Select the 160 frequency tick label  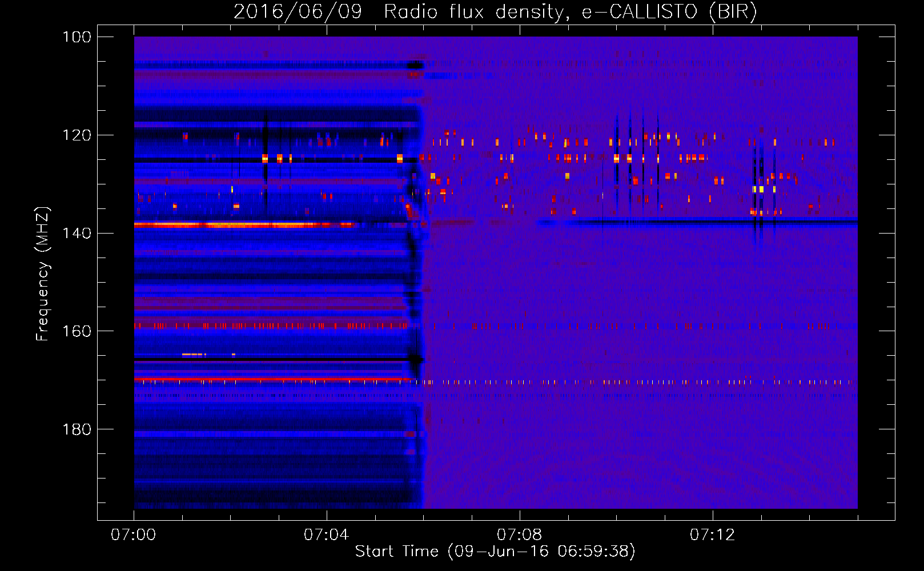[x=77, y=331]
